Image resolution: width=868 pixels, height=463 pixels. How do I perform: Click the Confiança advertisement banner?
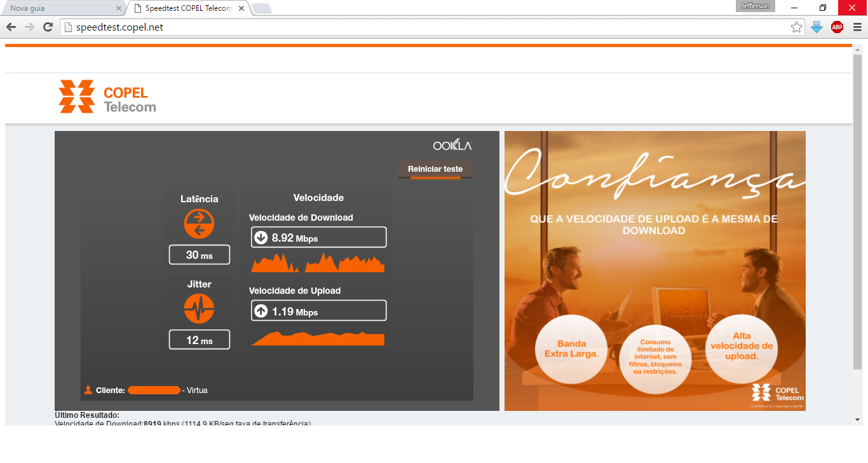click(x=655, y=271)
